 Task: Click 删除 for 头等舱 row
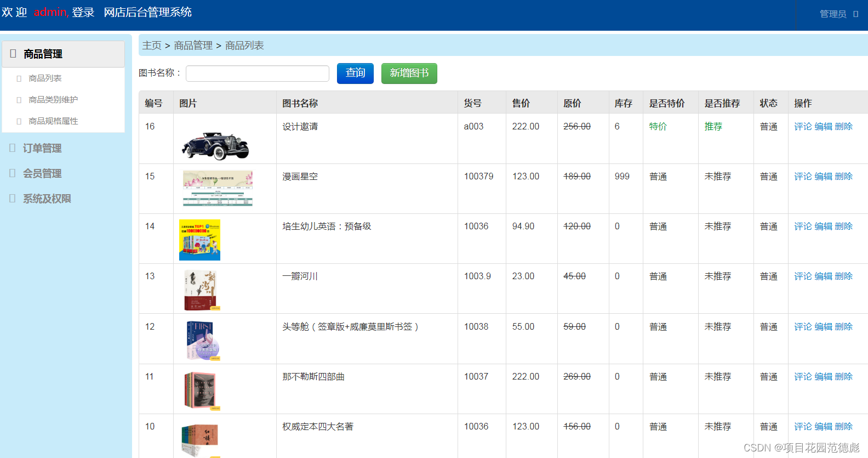point(844,327)
